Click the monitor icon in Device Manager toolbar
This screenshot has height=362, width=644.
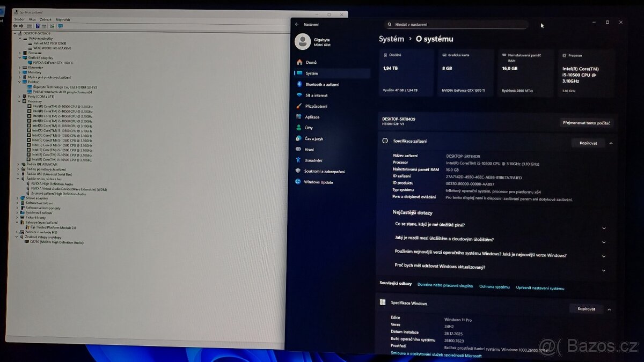click(60, 26)
